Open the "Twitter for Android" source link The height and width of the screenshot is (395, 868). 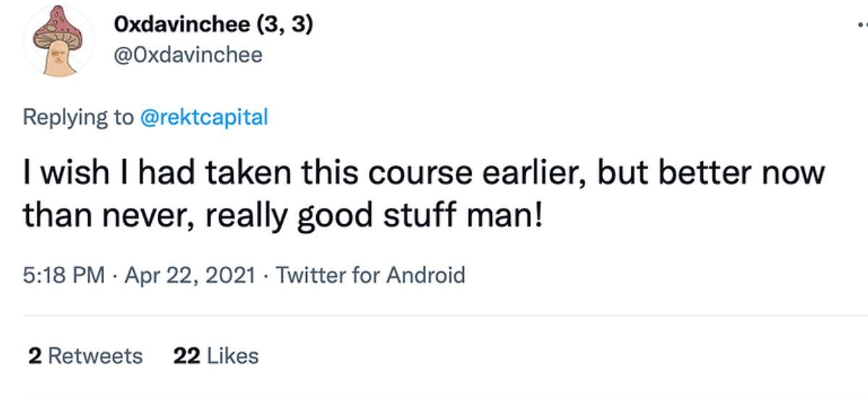370,275
